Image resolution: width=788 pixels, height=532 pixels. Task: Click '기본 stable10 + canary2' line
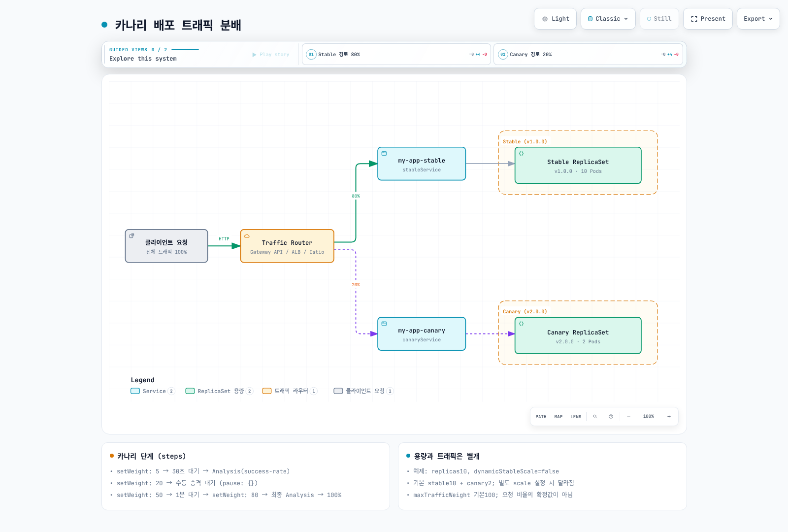tap(493, 483)
